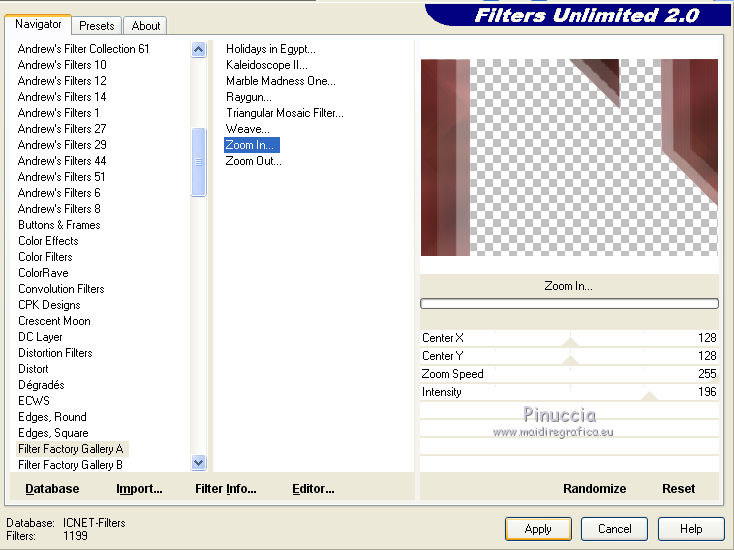The width and height of the screenshot is (734, 550).
Task: Choose Color Effects category
Action: (48, 241)
